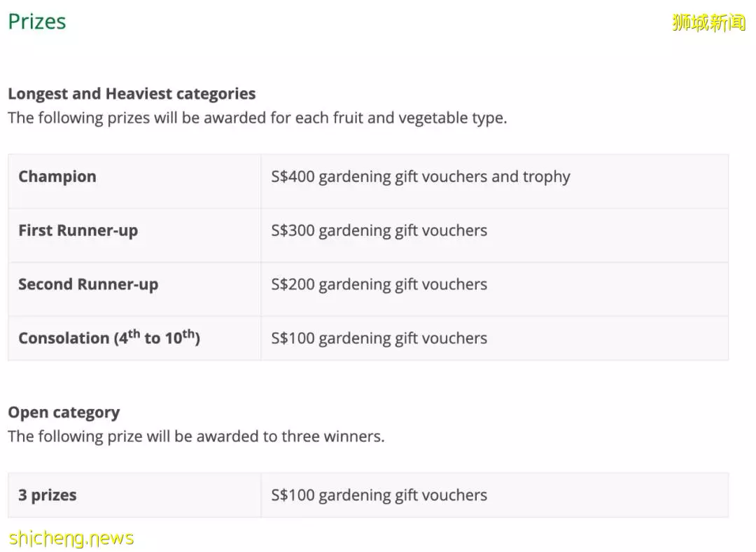This screenshot has height=552, width=756.
Task: Click the 3 prizes row S$100 vouchers
Action: click(x=379, y=495)
